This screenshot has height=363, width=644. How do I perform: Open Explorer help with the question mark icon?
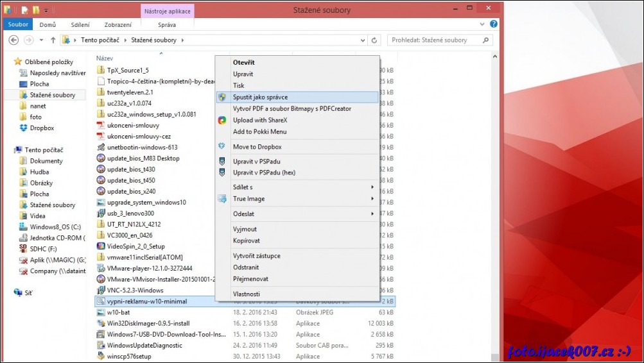[x=494, y=24]
